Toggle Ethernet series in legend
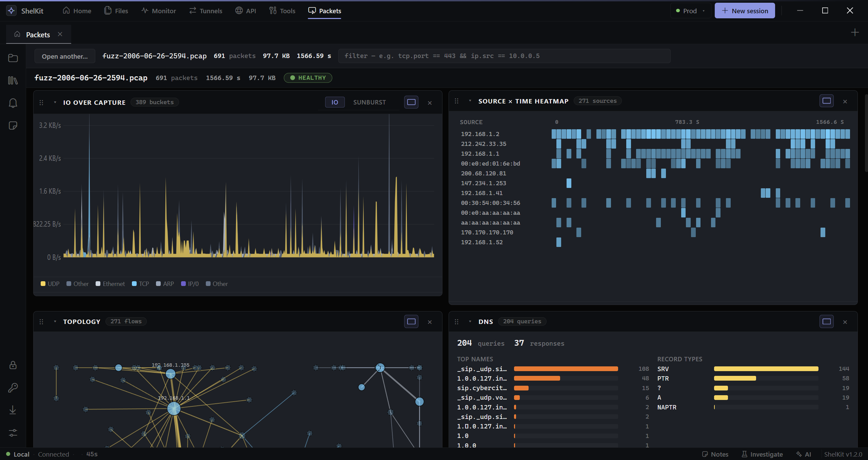The width and height of the screenshot is (868, 460). [x=110, y=284]
